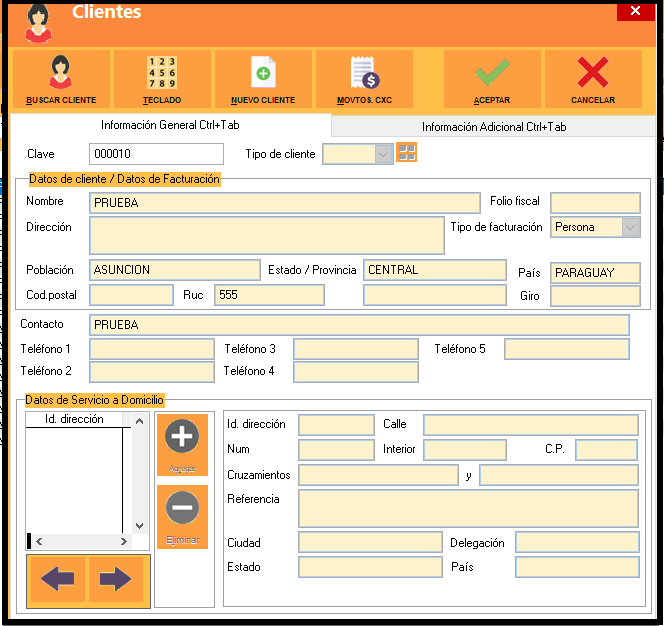The image size is (664, 626).
Task: Click the Estado / Provincia field CENTRAL
Action: tap(435, 270)
